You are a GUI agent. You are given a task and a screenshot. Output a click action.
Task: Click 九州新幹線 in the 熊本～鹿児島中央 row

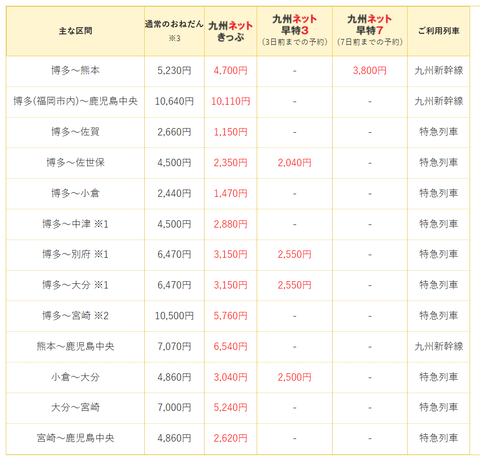pyautogui.click(x=439, y=346)
